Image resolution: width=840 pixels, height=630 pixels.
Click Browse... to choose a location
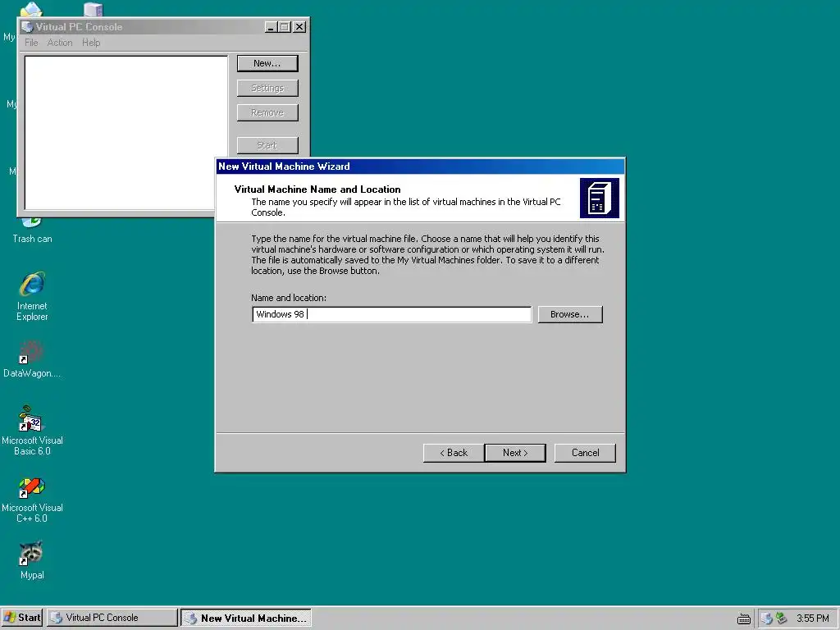tap(570, 314)
